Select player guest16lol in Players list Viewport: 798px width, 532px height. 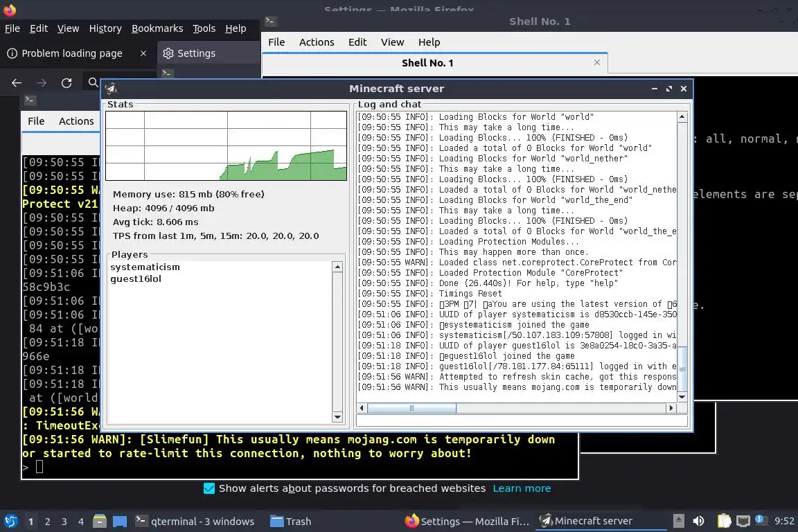click(x=136, y=279)
